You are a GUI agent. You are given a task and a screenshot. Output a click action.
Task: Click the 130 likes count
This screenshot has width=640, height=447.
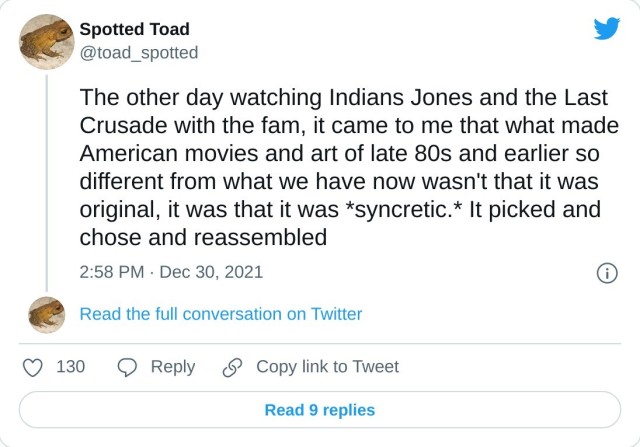pos(70,367)
